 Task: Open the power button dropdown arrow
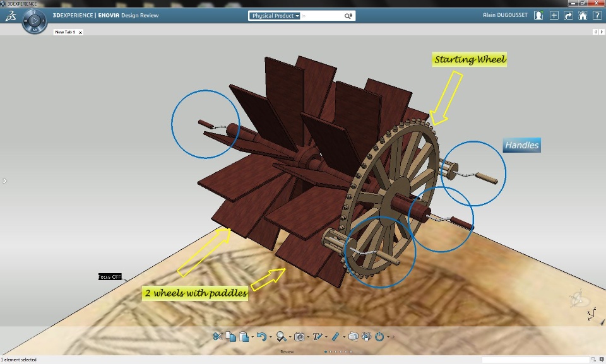coord(388,337)
